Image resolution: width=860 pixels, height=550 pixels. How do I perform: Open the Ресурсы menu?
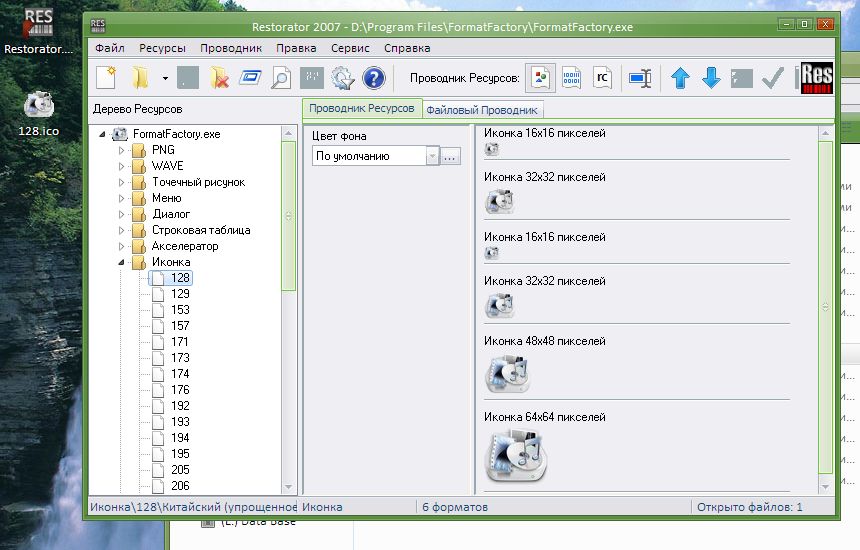[x=162, y=47]
